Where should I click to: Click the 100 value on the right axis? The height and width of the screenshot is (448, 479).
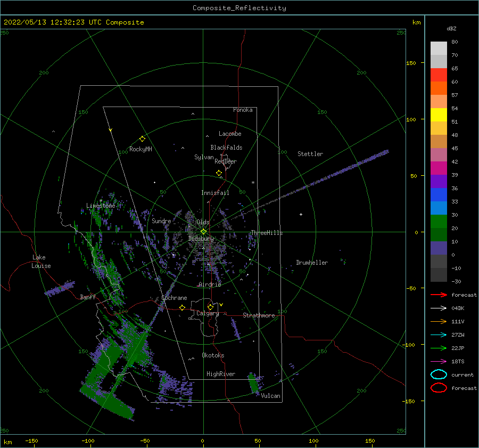pyautogui.click(x=411, y=119)
